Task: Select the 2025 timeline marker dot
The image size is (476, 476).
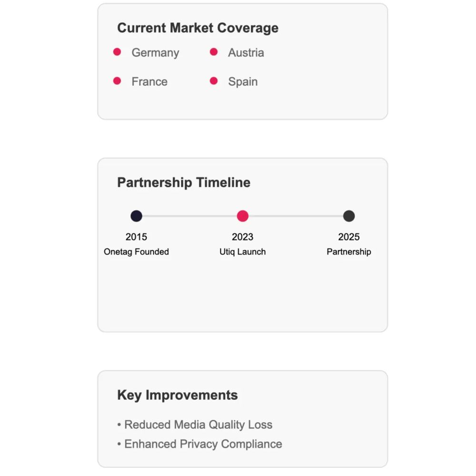Action: tap(349, 216)
